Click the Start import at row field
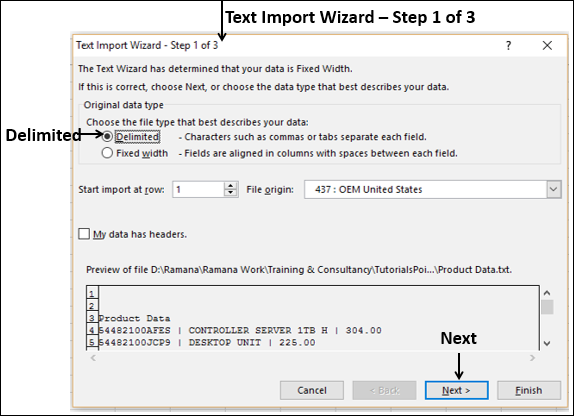 (x=198, y=189)
